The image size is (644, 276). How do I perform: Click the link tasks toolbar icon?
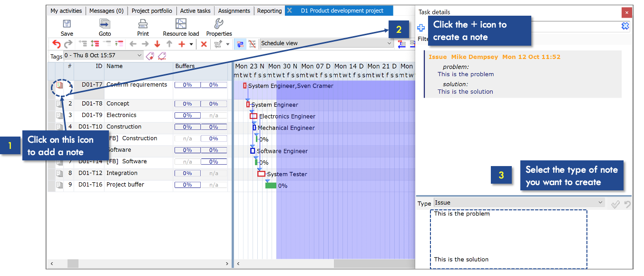218,44
